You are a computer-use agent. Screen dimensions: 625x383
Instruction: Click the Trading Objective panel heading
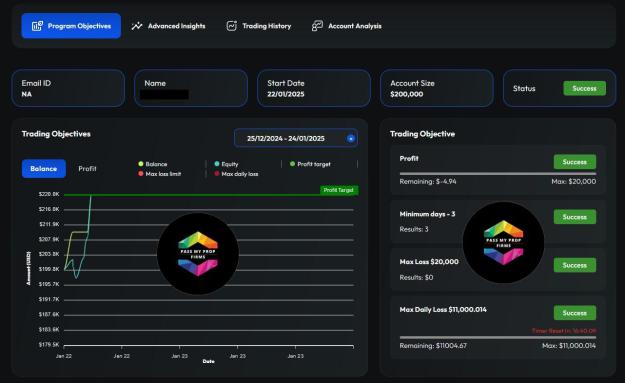tap(422, 134)
